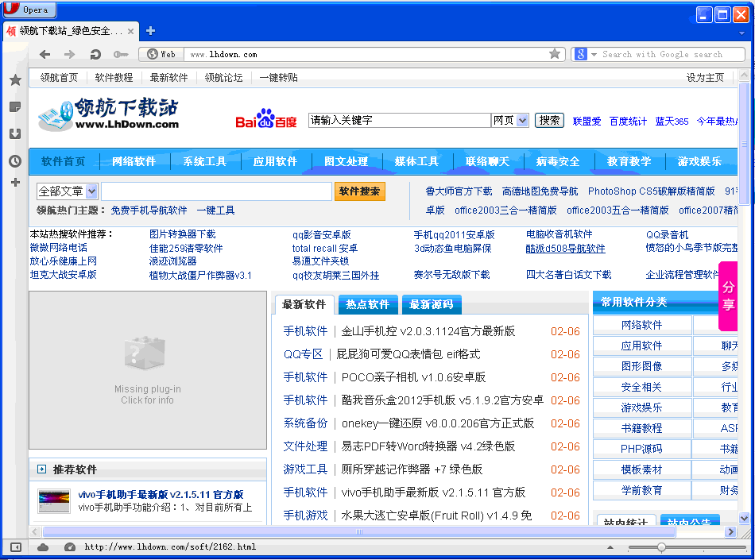Open the password wand key icon
The height and width of the screenshot is (560, 755).
pos(120,54)
